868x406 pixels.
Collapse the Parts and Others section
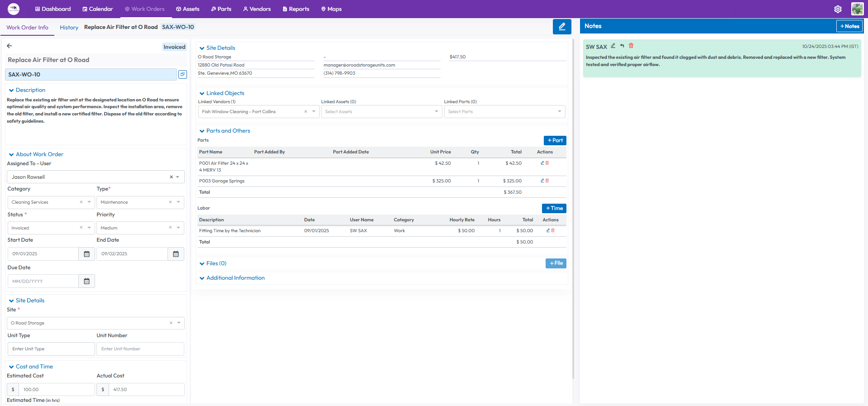coord(202,131)
